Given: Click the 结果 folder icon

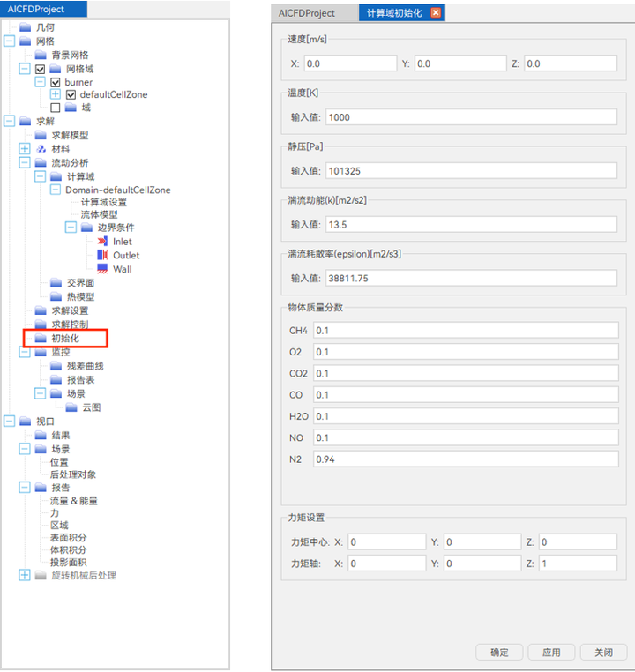Looking at the screenshot, I should [x=41, y=435].
